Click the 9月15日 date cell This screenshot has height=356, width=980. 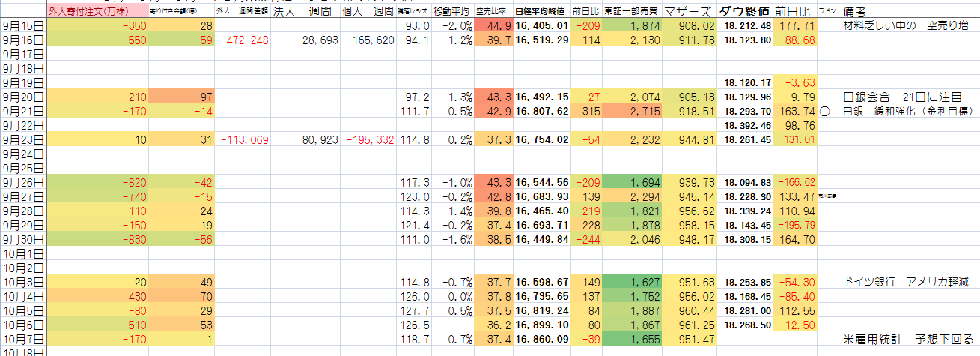coord(23,26)
